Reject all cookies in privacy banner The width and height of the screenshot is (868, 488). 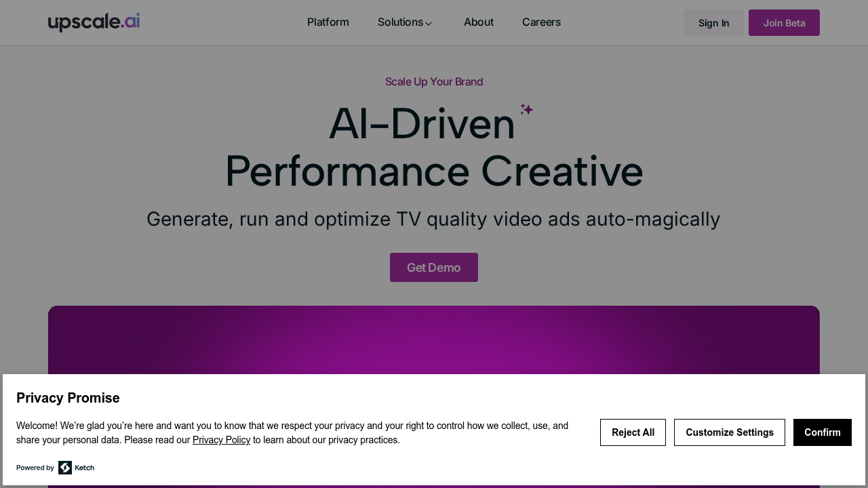(633, 432)
